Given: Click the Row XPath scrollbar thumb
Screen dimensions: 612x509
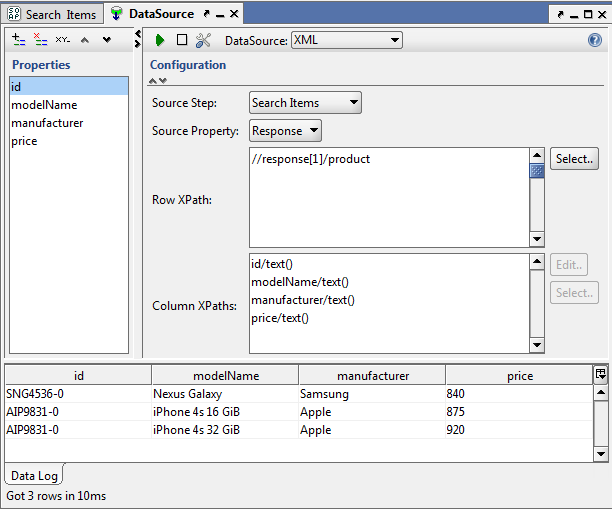Looking at the screenshot, I should pyautogui.click(x=537, y=171).
